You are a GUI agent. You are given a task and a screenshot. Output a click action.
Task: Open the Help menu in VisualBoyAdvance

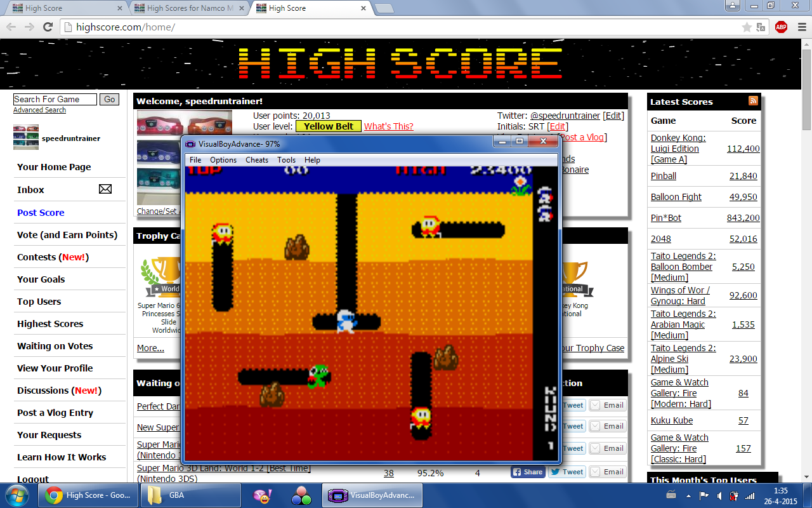[x=312, y=160]
